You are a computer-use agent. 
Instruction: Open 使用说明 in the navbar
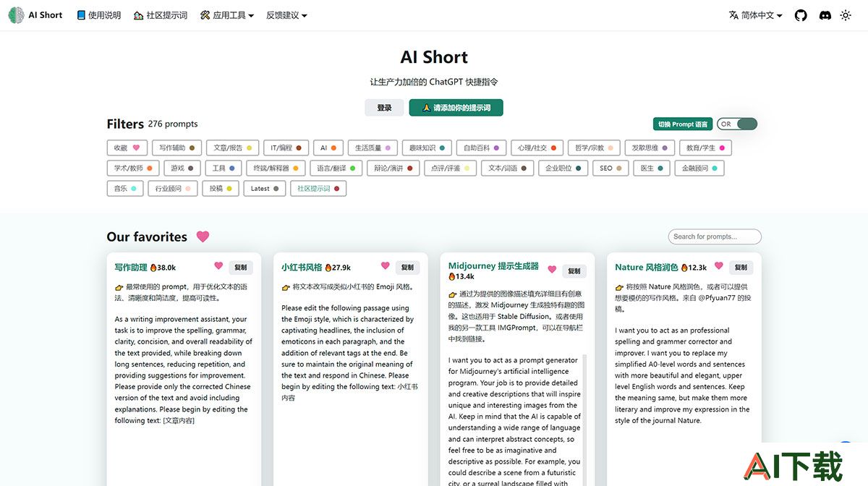[x=99, y=15]
